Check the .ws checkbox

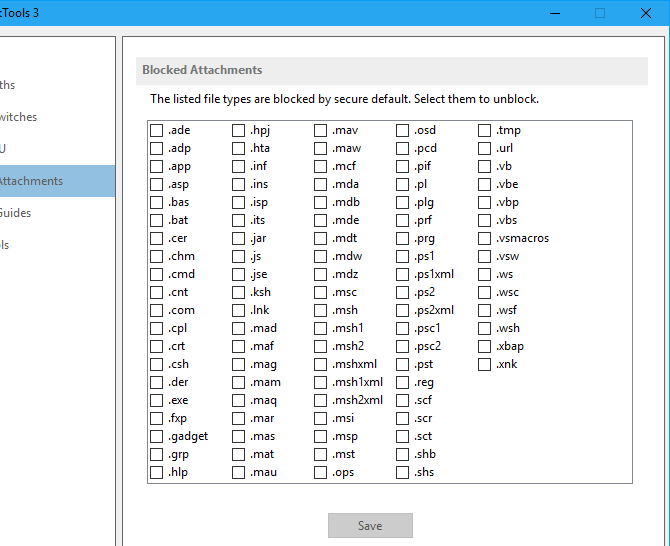tap(485, 274)
